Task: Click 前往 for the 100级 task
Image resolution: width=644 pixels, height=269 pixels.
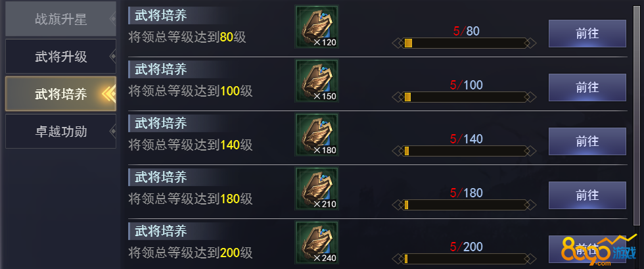Action: click(587, 87)
